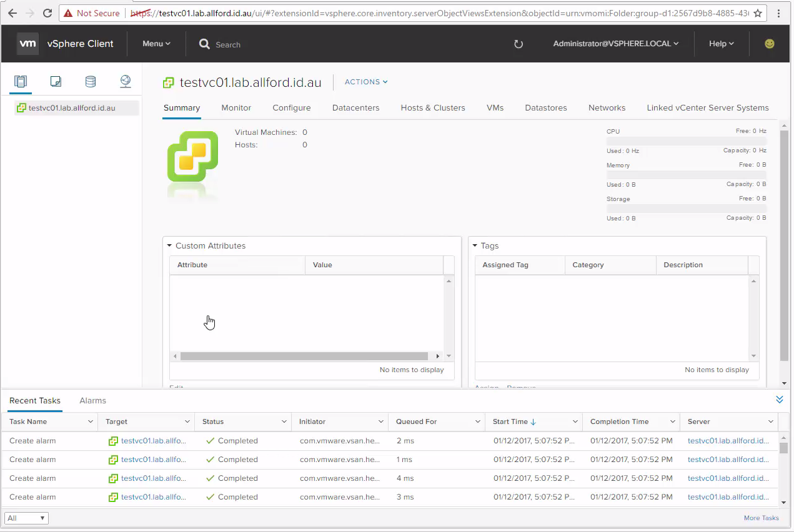Viewport: 794px width, 532px height.
Task: Click the Assigned Tag column header
Action: coord(520,265)
